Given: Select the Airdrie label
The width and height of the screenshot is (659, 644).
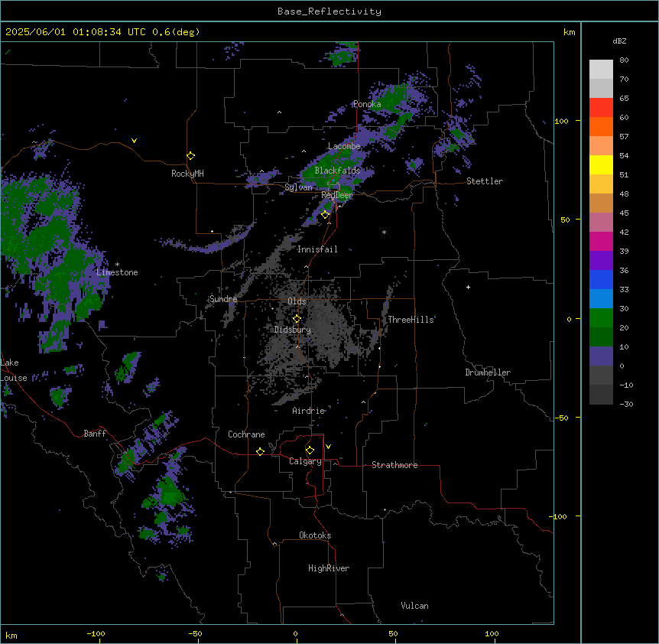Looking at the screenshot, I should coord(309,411).
